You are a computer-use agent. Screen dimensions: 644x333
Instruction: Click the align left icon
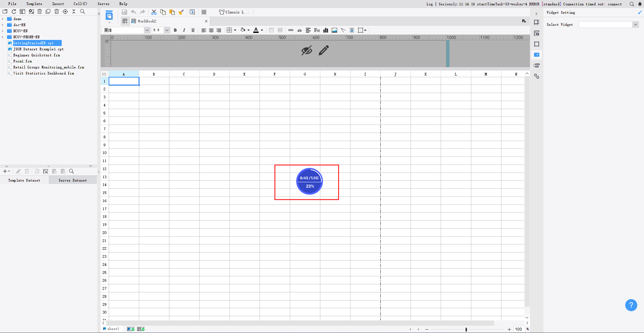pos(204,30)
